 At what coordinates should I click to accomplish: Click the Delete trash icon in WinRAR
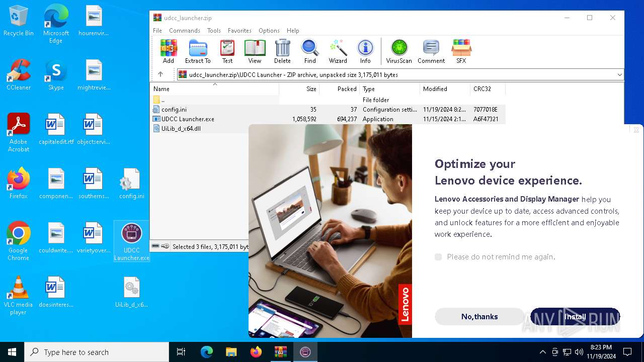pyautogui.click(x=282, y=52)
